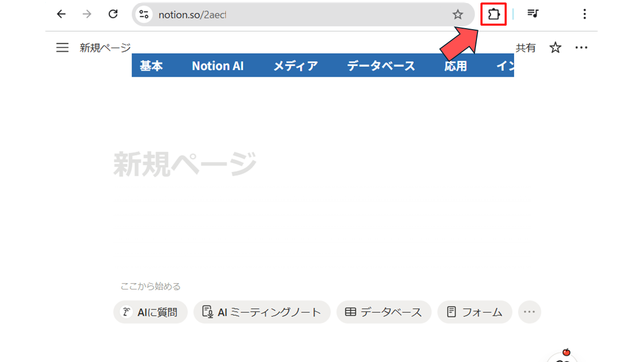Screen dimensions: 644x362
Task: Open the media control icon in toolbar
Action: pos(533,14)
